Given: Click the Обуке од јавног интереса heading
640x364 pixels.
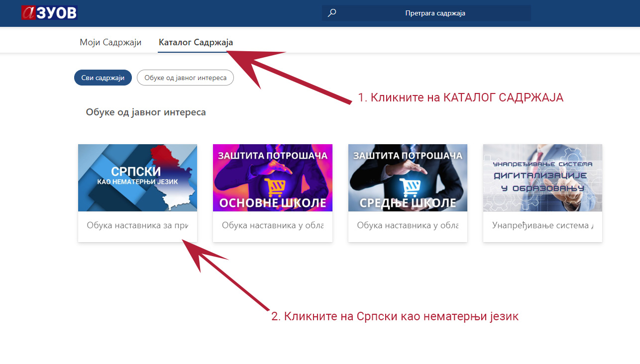Looking at the screenshot, I should click(x=146, y=112).
